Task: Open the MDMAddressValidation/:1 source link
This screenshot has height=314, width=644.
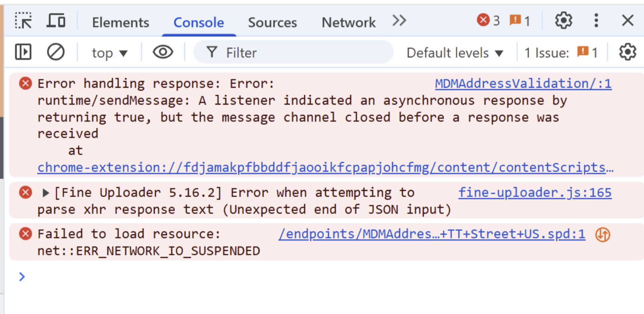Action: coord(523,84)
